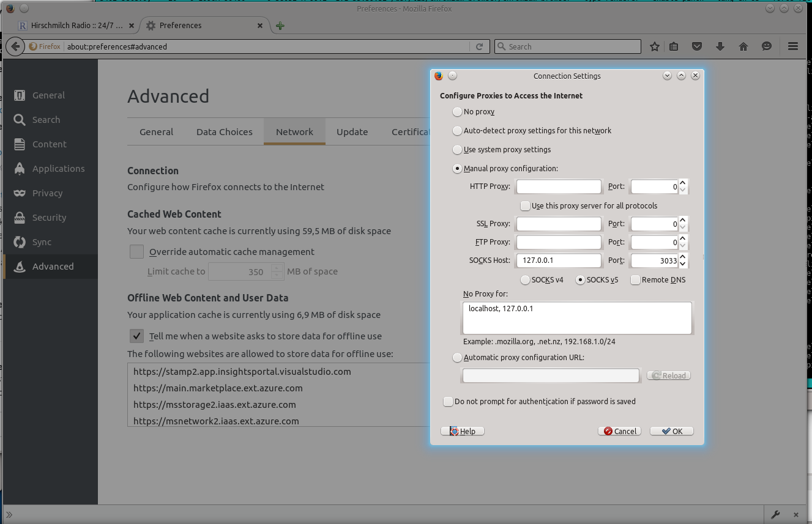Select main.marketplace.ext.azure.com in list
This screenshot has width=812, height=524.
[278, 388]
